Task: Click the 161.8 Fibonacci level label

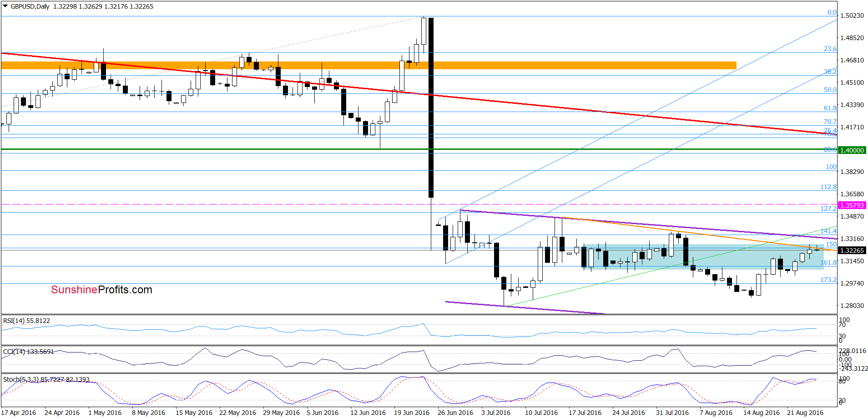Action: click(x=828, y=262)
